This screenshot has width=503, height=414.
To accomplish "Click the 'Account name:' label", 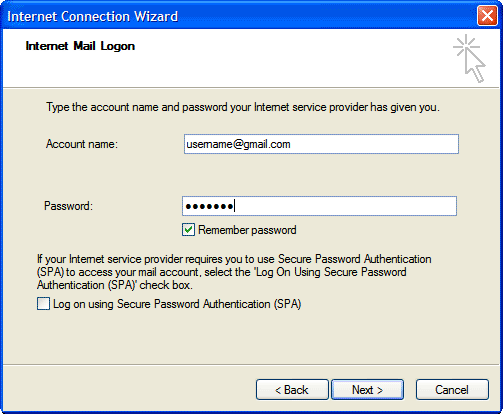I will click(x=82, y=144).
